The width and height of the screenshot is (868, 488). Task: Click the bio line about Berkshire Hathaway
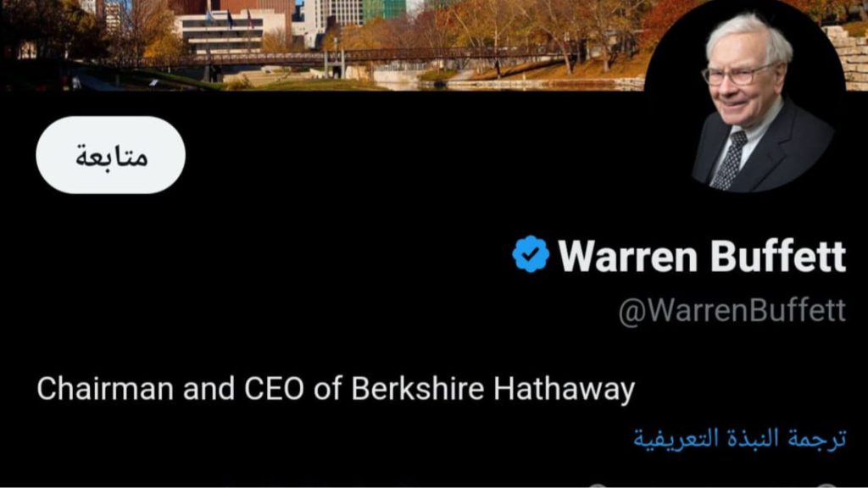click(336, 389)
